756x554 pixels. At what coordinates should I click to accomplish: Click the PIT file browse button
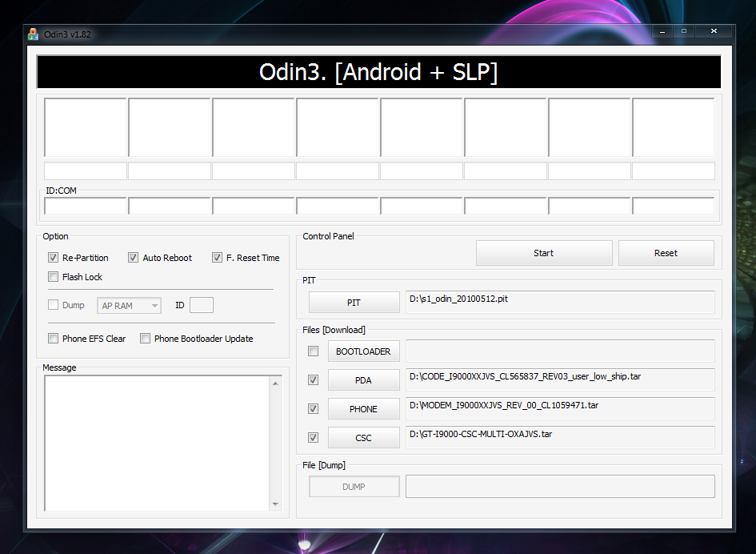coord(354,302)
